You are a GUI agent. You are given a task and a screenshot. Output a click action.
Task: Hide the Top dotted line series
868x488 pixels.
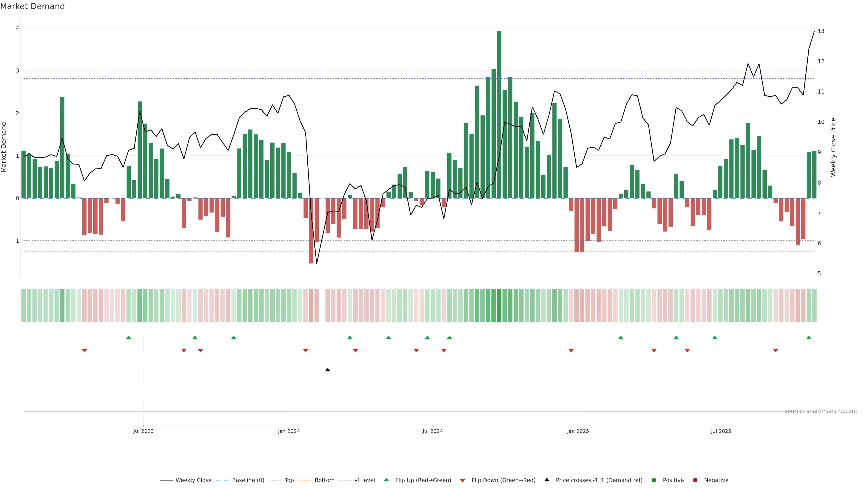point(289,480)
